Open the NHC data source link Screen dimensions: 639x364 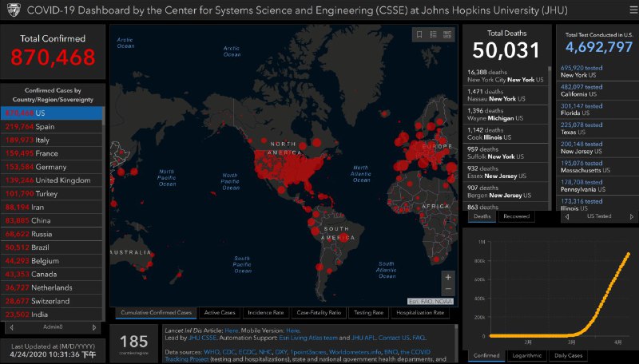click(x=265, y=352)
